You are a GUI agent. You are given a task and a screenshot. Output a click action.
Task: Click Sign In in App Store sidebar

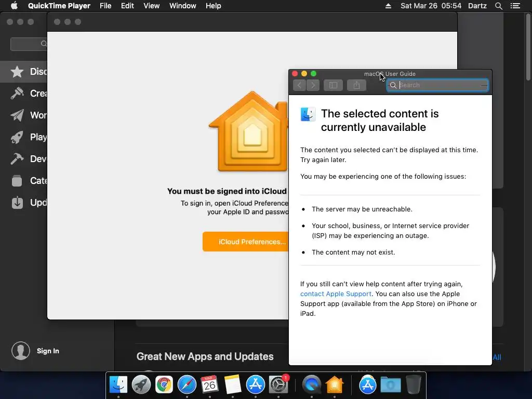[48, 351]
